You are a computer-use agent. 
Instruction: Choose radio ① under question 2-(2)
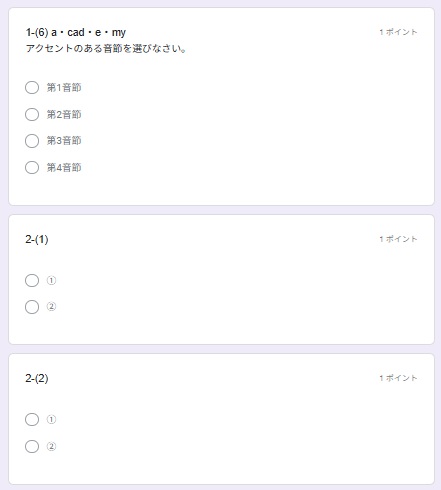click(x=32, y=419)
